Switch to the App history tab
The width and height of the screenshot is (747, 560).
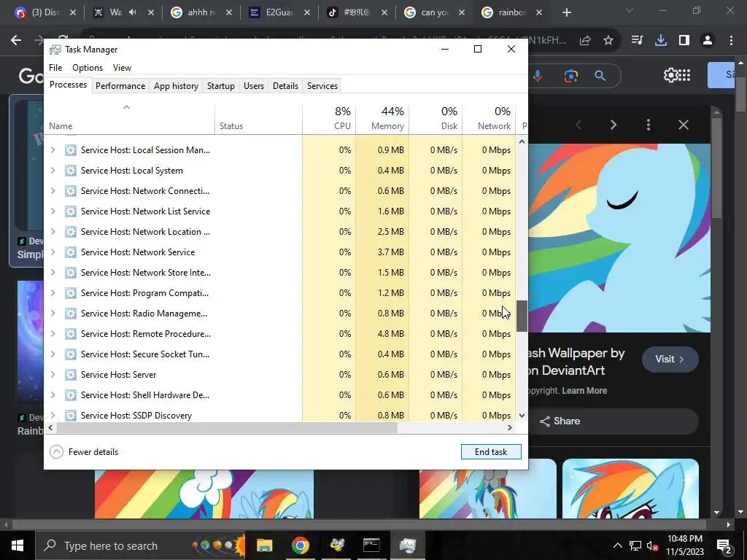click(x=176, y=86)
